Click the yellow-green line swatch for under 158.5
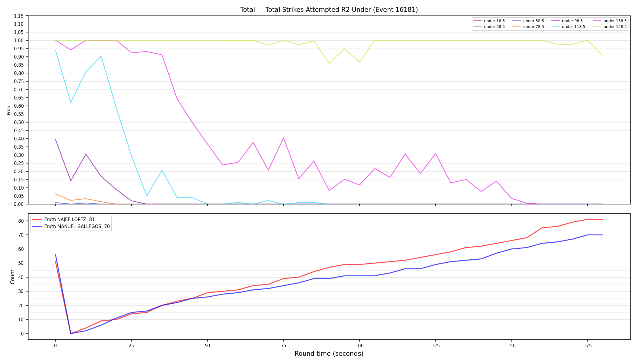Screen dimensions: 637x364 click(x=597, y=27)
